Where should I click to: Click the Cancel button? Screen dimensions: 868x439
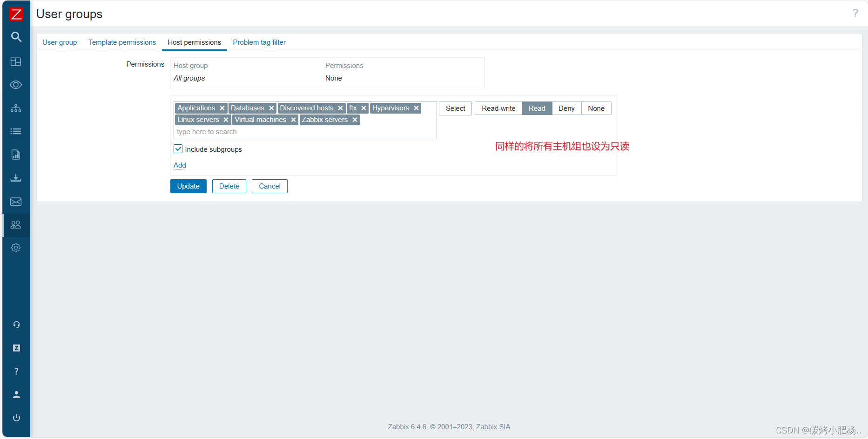coord(269,186)
